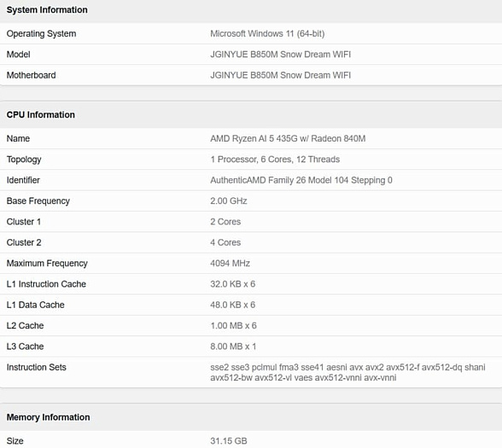Select the Model value JGINYUE B850M Snow Dream WIFI
This screenshot has height=448, width=502.
(280, 55)
